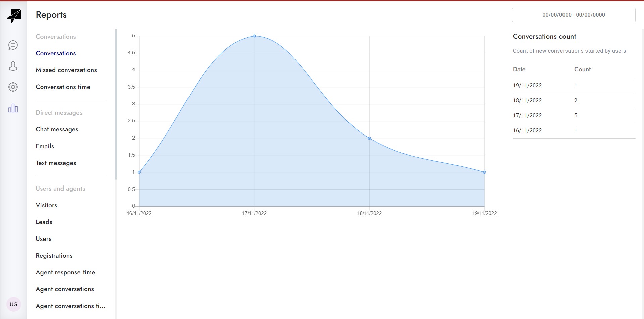Click count value 2 in table
This screenshot has height=319, width=644.
tap(576, 101)
